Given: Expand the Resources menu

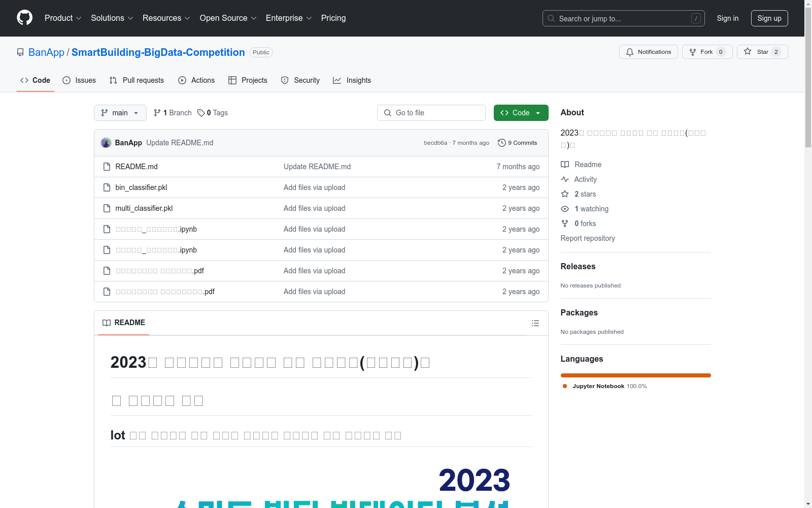Looking at the screenshot, I should pos(166,18).
